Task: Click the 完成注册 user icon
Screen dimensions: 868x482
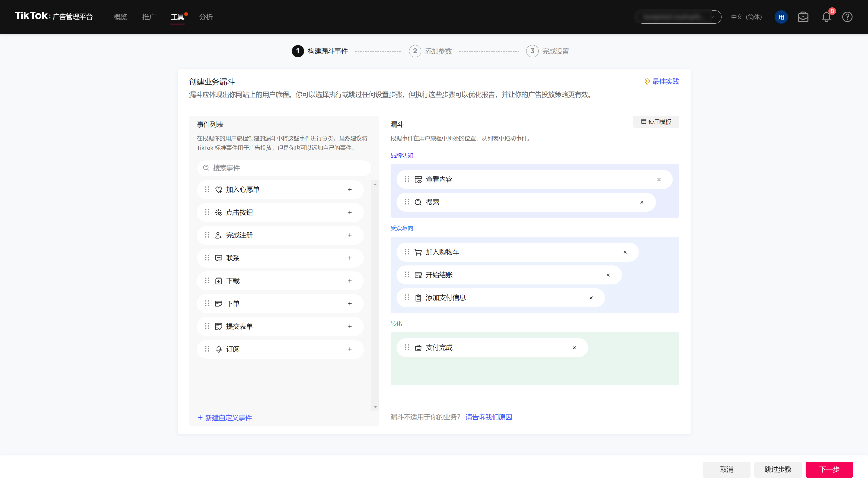Action: [219, 235]
